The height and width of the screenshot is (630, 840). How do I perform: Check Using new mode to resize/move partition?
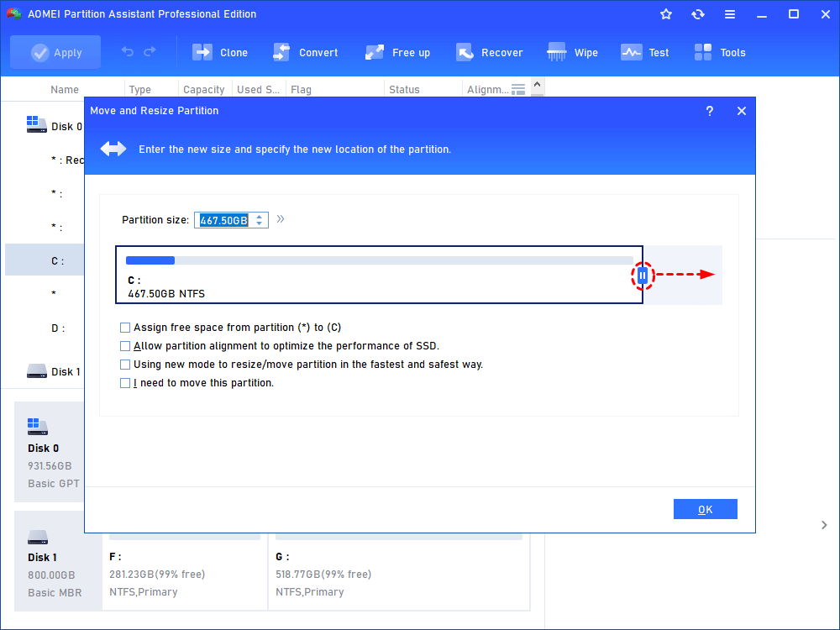point(125,365)
